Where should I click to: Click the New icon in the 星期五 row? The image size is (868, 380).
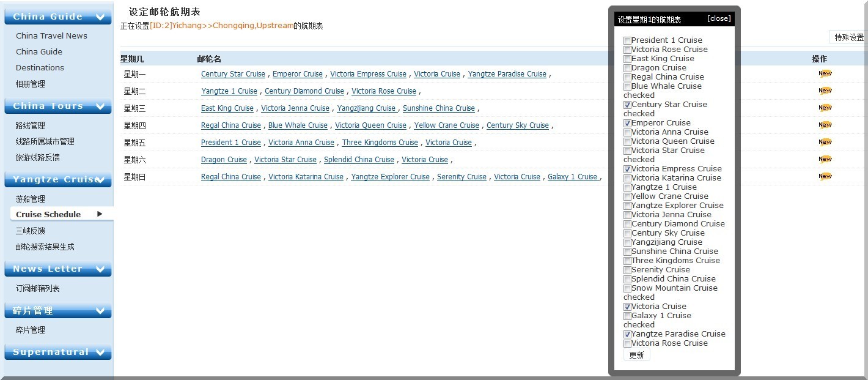coord(825,142)
